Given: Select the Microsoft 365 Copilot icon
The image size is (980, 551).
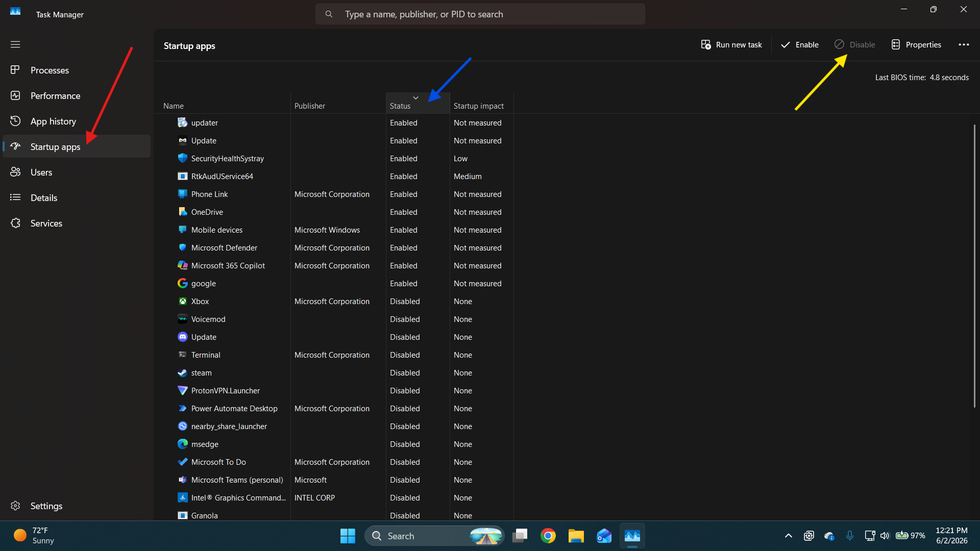Looking at the screenshot, I should [x=182, y=265].
